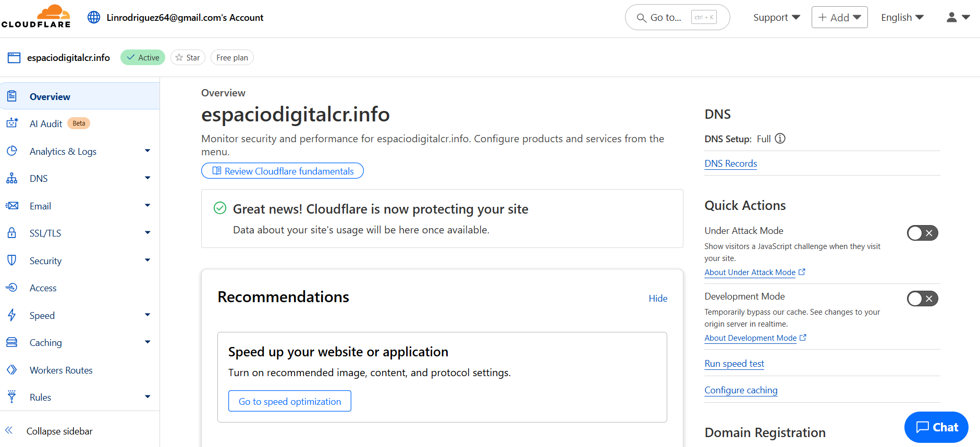Screen dimensions: 980x447
Task: Click the SSL/TLS padlock icon
Action: tap(11, 233)
